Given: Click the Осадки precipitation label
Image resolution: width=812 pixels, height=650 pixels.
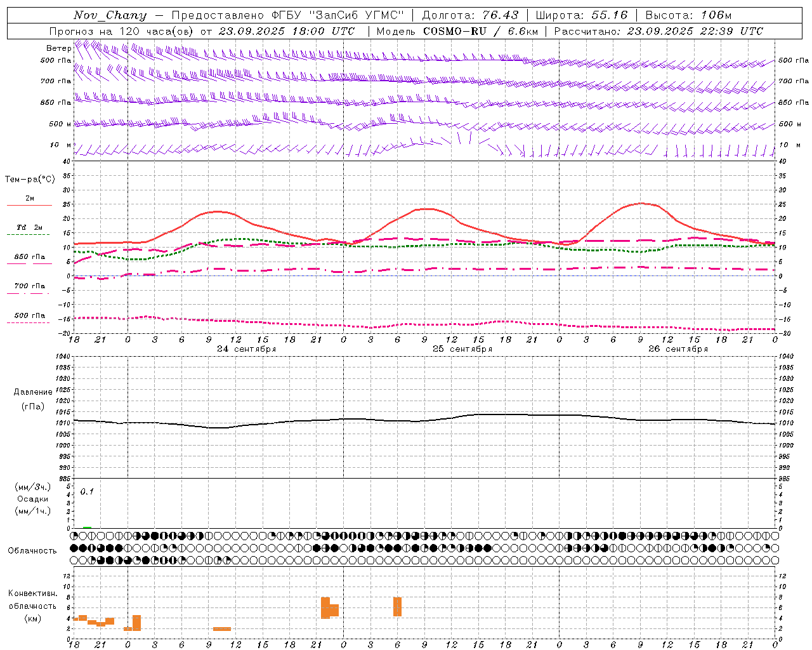Looking at the screenshot, I should pos(33,499).
